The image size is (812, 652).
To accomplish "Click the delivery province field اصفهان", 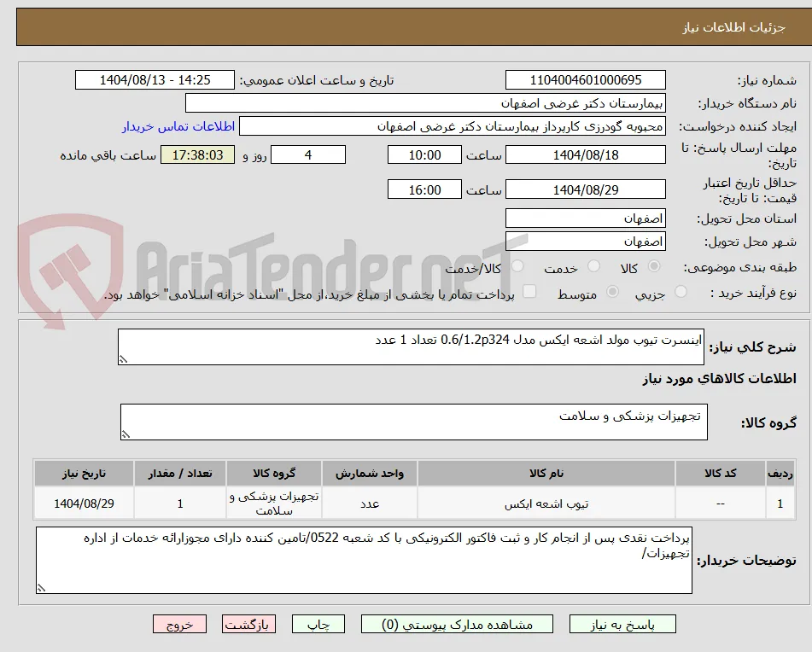I will pyautogui.click(x=585, y=218).
